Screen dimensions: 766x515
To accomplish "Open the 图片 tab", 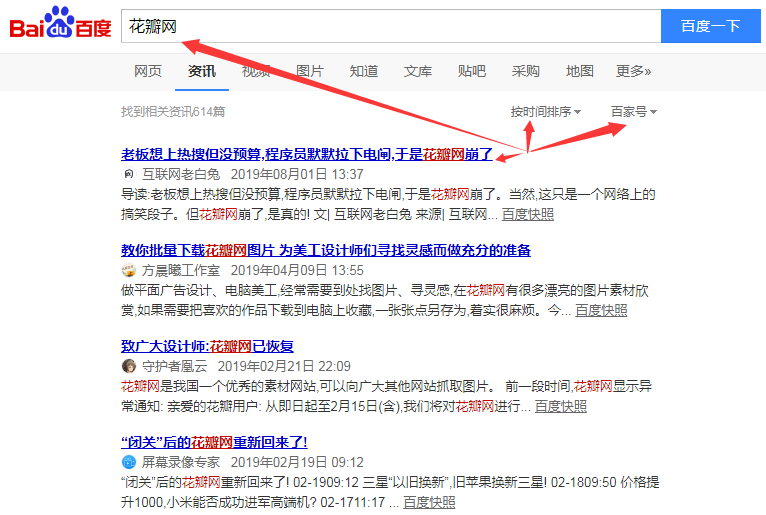I will tap(310, 71).
